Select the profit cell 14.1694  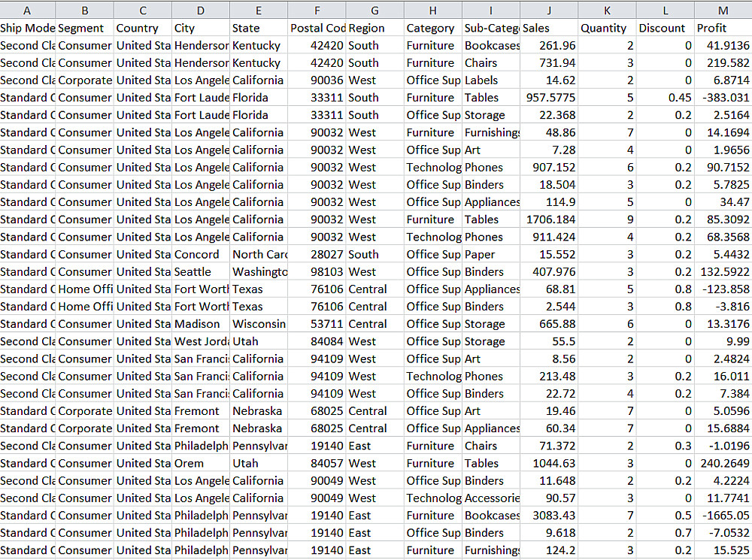point(723,132)
